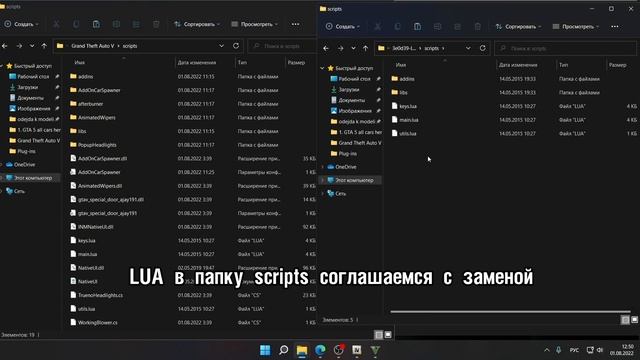Go back in the left window
This screenshot has height=360, width=640.
(5, 46)
